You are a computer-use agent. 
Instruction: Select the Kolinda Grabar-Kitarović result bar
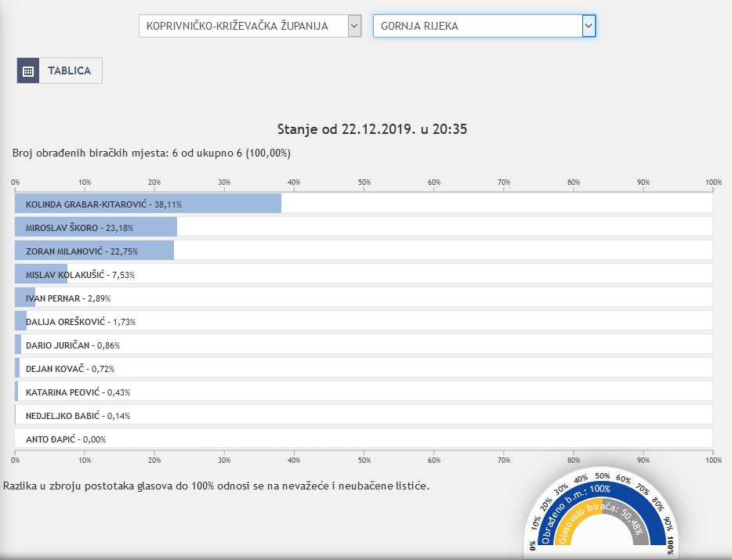pyautogui.click(x=147, y=204)
